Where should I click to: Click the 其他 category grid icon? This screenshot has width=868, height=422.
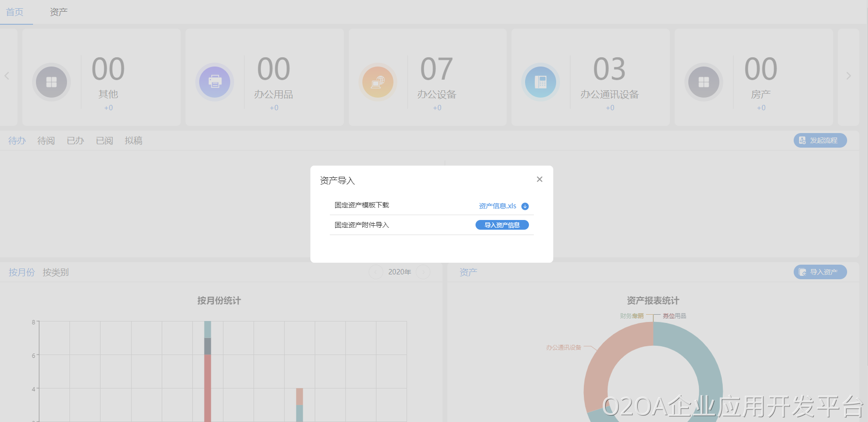[x=51, y=82]
